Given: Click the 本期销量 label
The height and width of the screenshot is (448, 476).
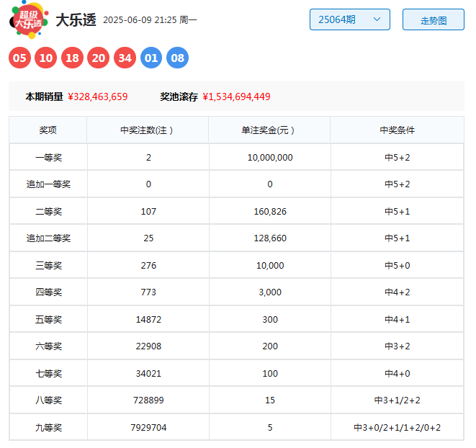Looking at the screenshot, I should (45, 97).
